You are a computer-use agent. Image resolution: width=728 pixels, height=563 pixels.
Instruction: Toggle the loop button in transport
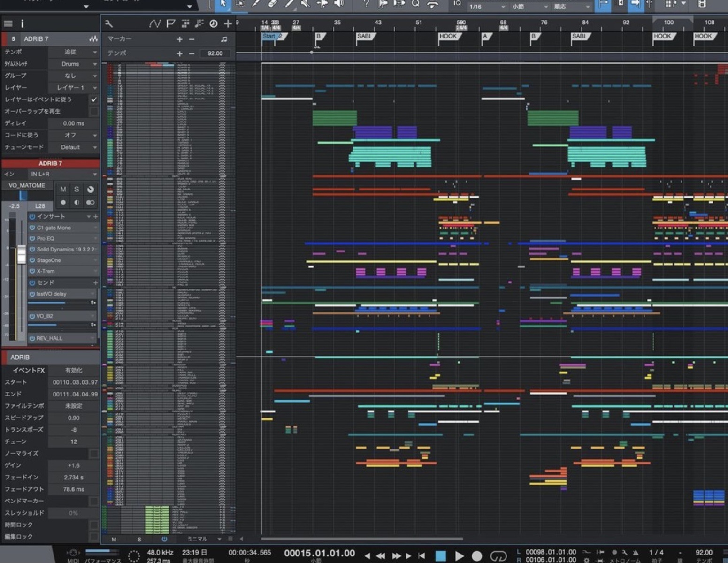[498, 556]
